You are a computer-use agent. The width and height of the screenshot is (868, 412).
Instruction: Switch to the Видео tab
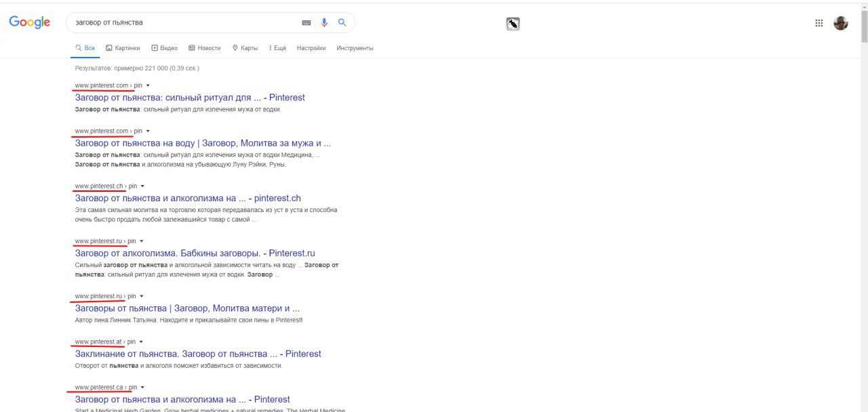164,48
